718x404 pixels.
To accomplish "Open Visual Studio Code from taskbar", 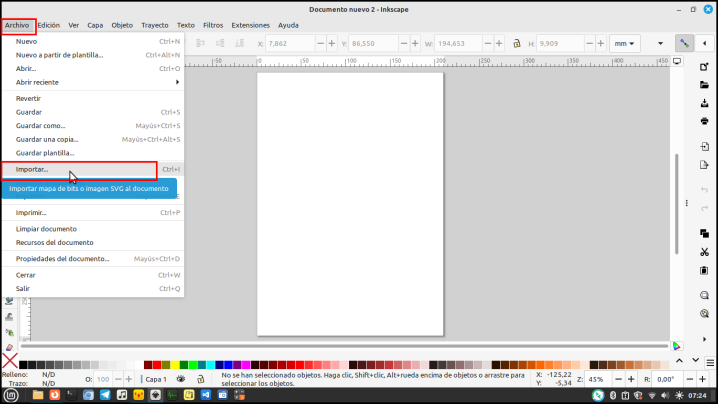I will (206, 395).
